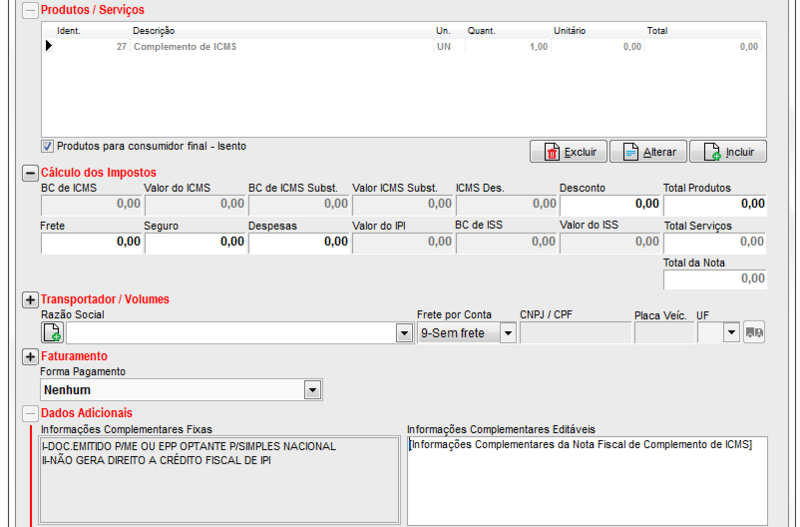The width and height of the screenshot is (800, 527).
Task: Click the add new carrier icon beside Razão Social
Action: [52, 333]
